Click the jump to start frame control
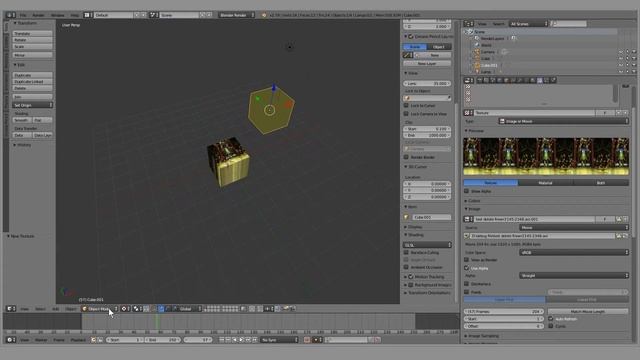 point(222,340)
